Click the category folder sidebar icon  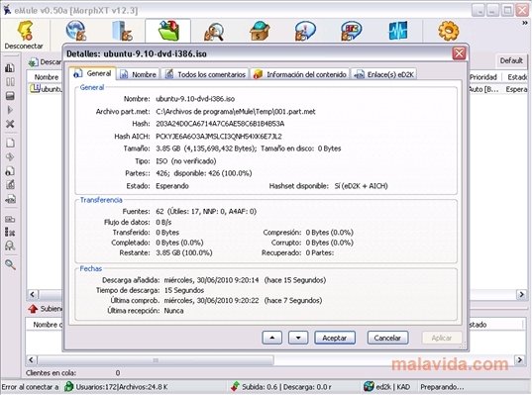pos(10,219)
